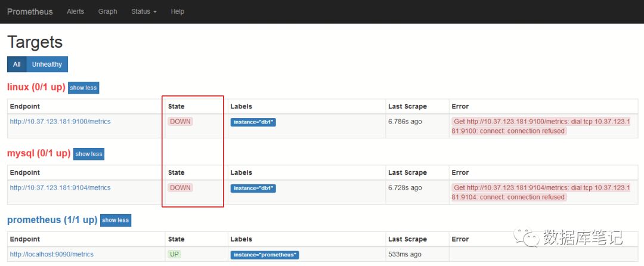Click the DOWN state badge in linux table
This screenshot has height=266, width=644.
(180, 122)
